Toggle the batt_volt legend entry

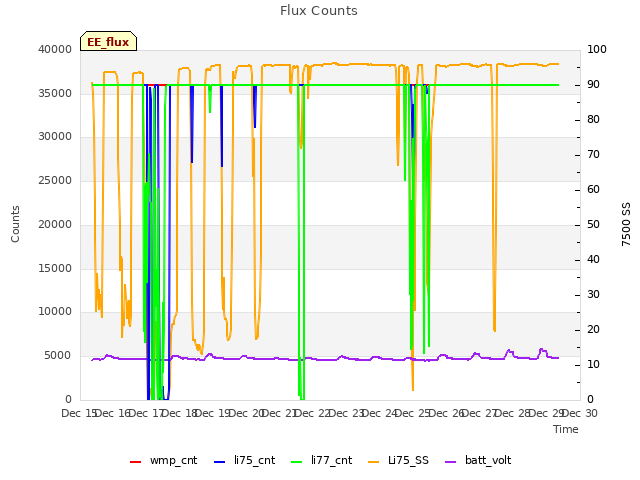[478, 460]
